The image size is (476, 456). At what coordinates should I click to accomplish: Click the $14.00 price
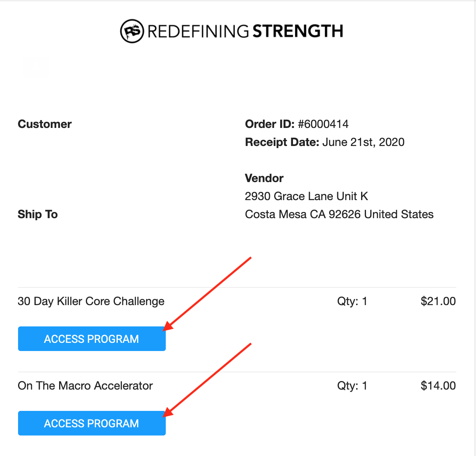(x=438, y=386)
